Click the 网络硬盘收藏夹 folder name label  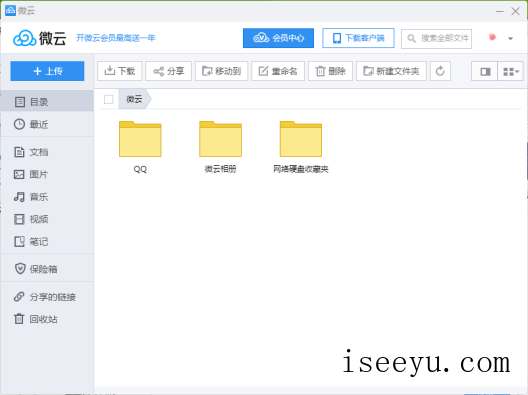301,169
